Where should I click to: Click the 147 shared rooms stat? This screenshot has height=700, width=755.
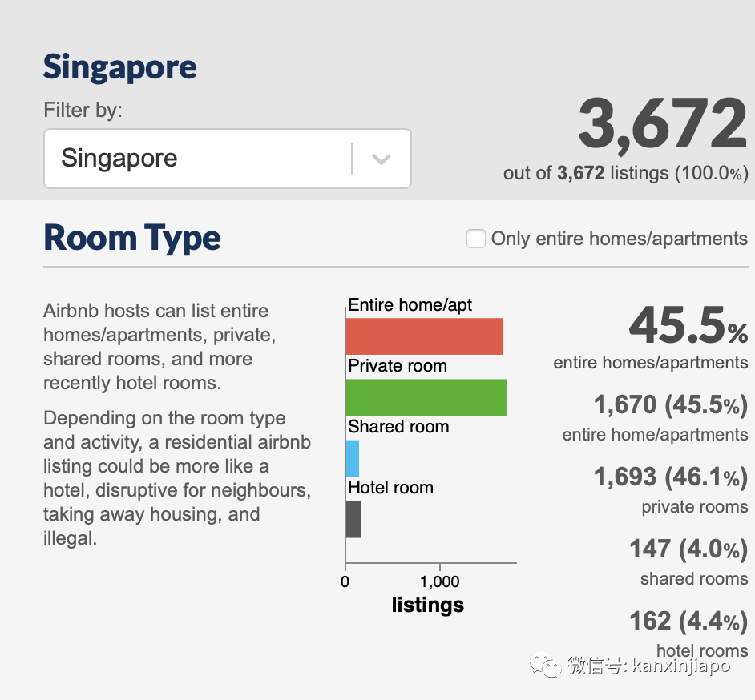coord(688,549)
